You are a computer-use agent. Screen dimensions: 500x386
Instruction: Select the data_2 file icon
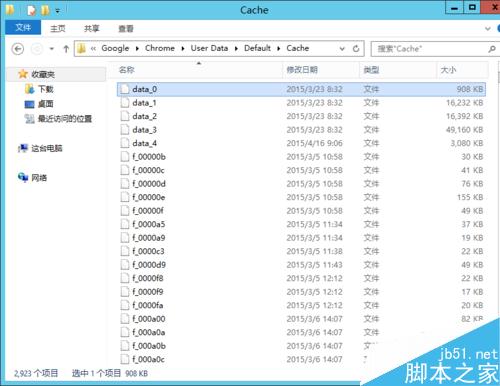pyautogui.click(x=125, y=116)
